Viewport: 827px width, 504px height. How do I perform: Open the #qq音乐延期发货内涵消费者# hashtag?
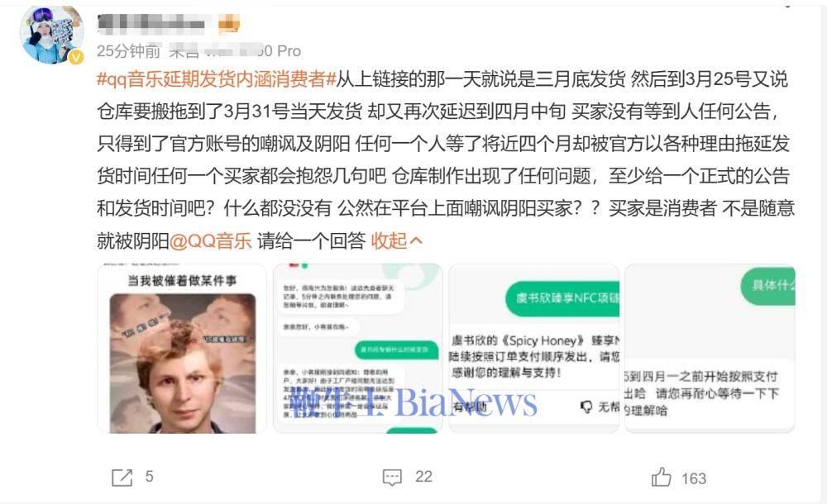tap(216, 79)
